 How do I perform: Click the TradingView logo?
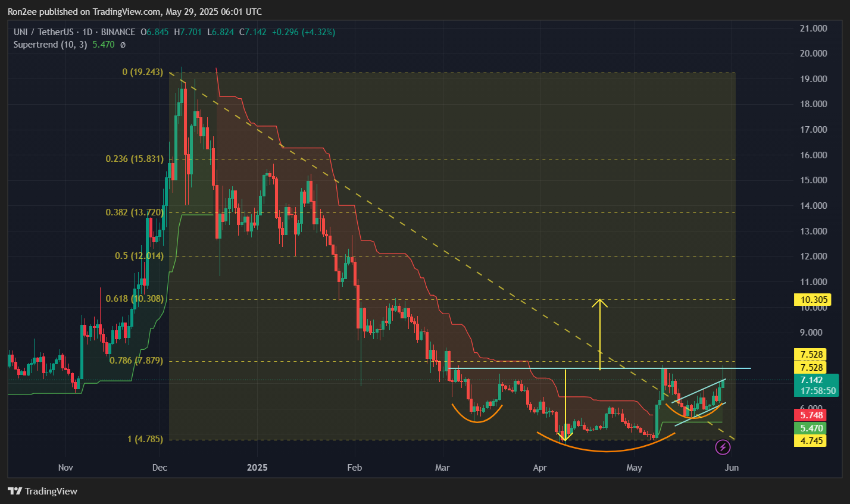point(42,491)
